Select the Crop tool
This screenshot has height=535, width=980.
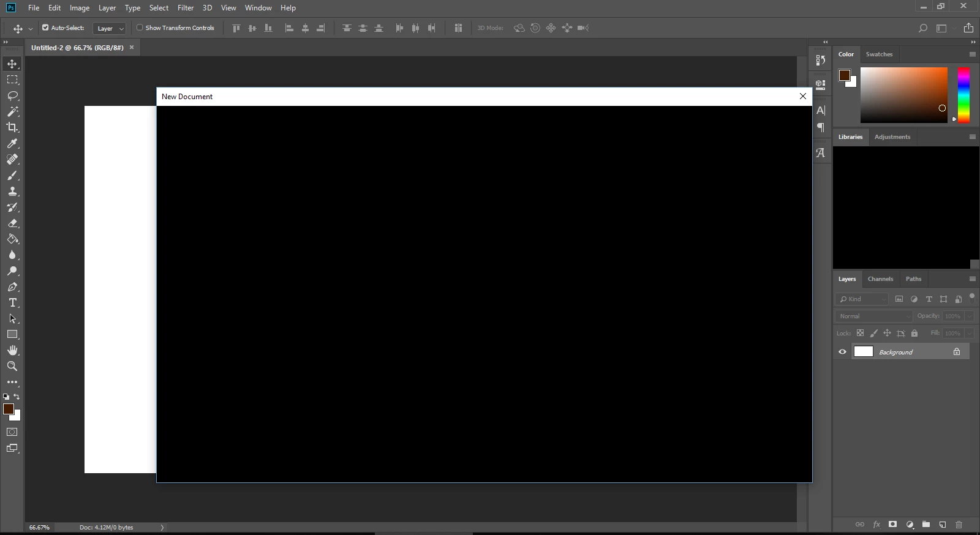tap(12, 127)
